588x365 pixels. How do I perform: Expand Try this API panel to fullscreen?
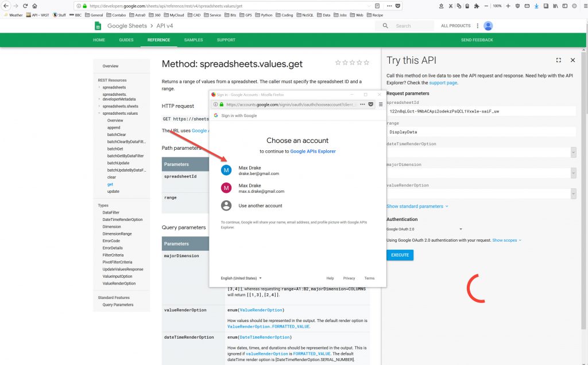(x=559, y=60)
